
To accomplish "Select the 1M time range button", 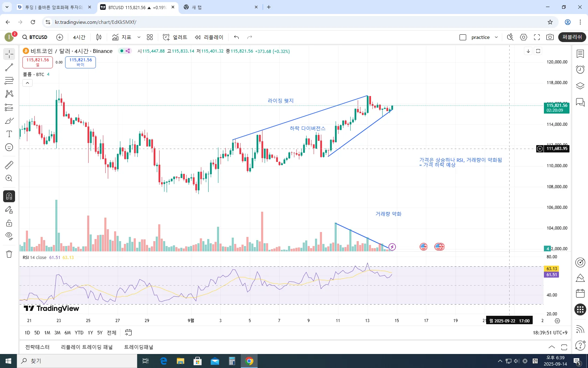I will tap(47, 333).
